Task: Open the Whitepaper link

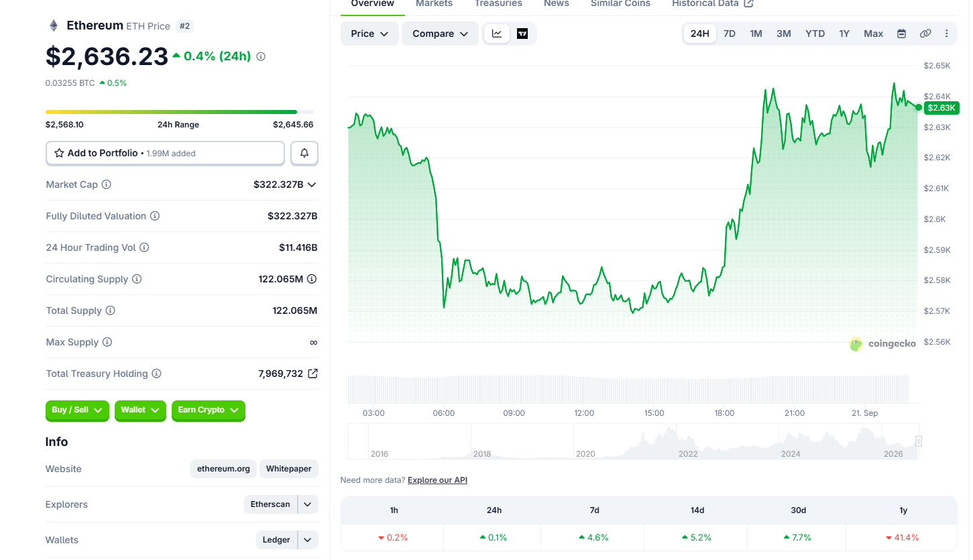Action: 289,469
